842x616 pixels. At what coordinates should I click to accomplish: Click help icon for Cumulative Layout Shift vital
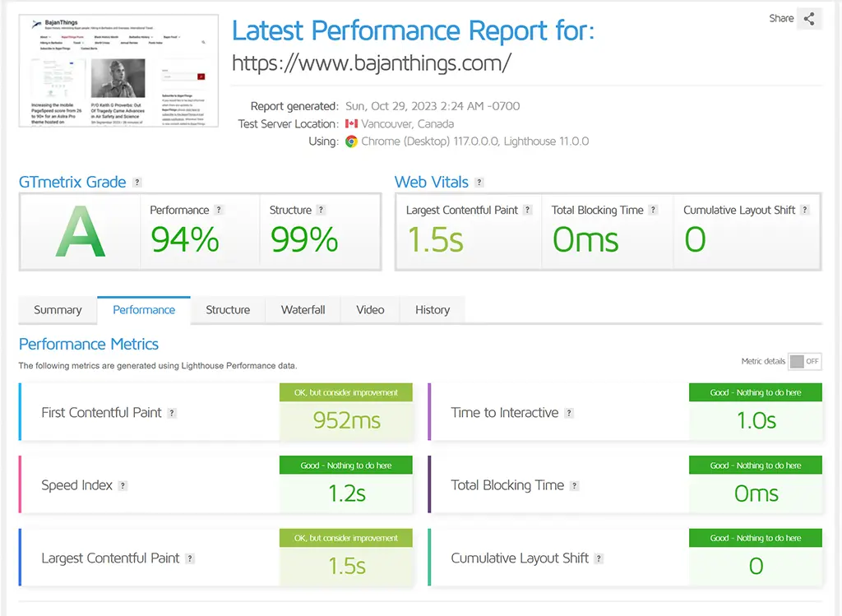tap(804, 210)
